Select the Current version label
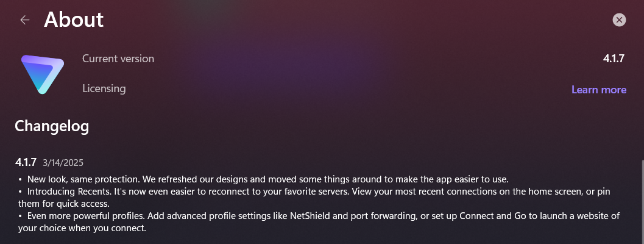Image resolution: width=644 pixels, height=244 pixels. [x=118, y=59]
